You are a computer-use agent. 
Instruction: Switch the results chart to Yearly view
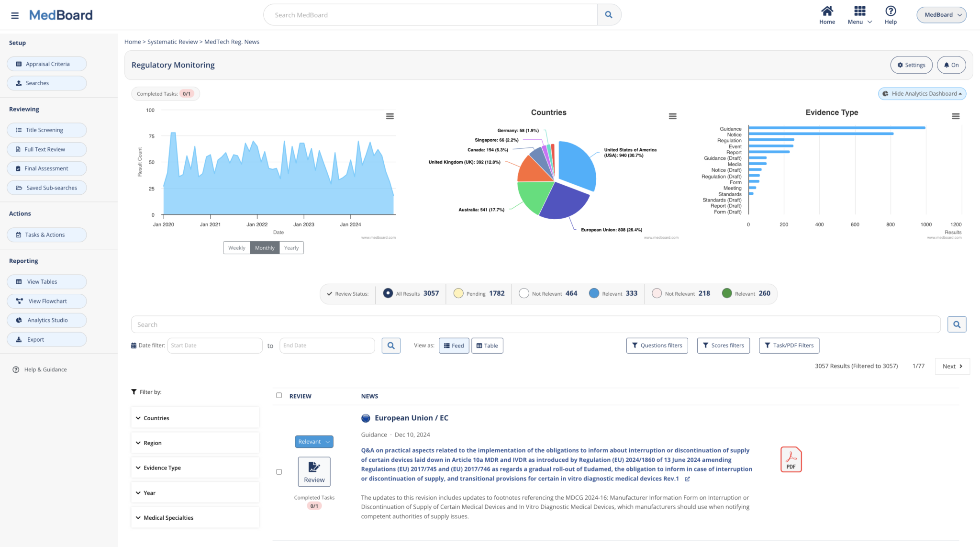pyautogui.click(x=291, y=247)
